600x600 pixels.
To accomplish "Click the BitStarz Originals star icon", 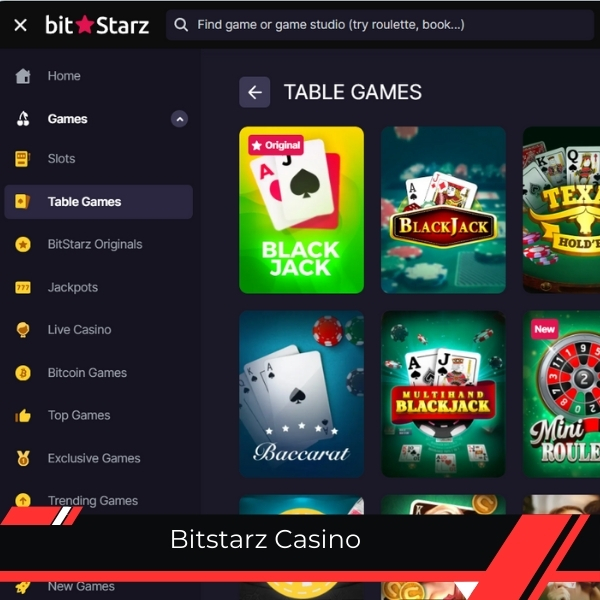I will pyautogui.click(x=23, y=244).
